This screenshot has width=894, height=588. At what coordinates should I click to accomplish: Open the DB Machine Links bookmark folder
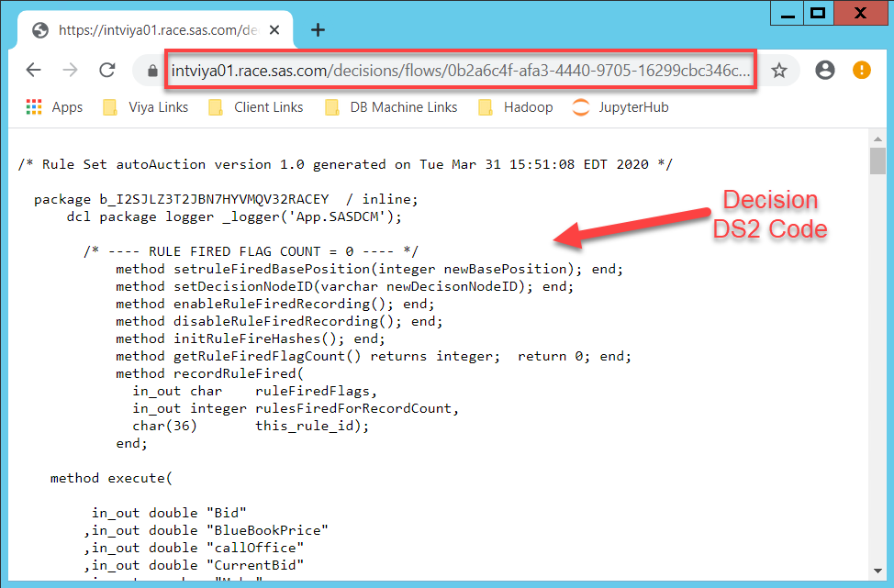[391, 107]
